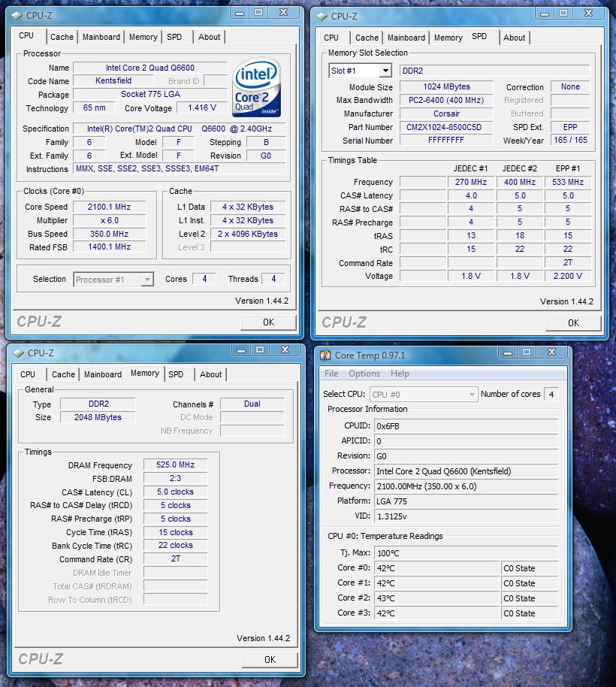Click the Bus Speed value 350.0 MHz
Image resolution: width=616 pixels, height=687 pixels.
(x=110, y=234)
